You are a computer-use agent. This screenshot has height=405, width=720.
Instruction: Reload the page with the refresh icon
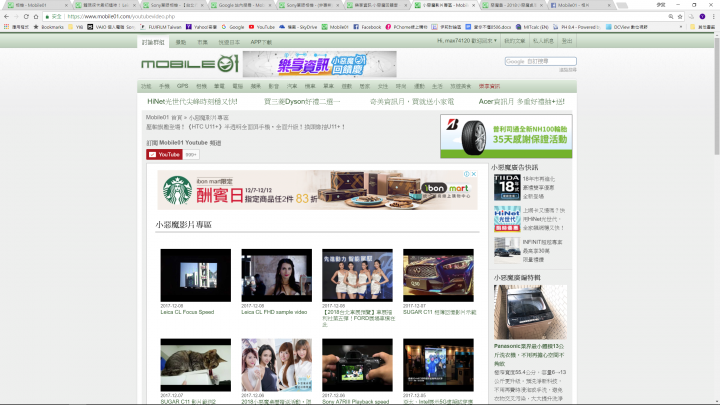[26, 17]
